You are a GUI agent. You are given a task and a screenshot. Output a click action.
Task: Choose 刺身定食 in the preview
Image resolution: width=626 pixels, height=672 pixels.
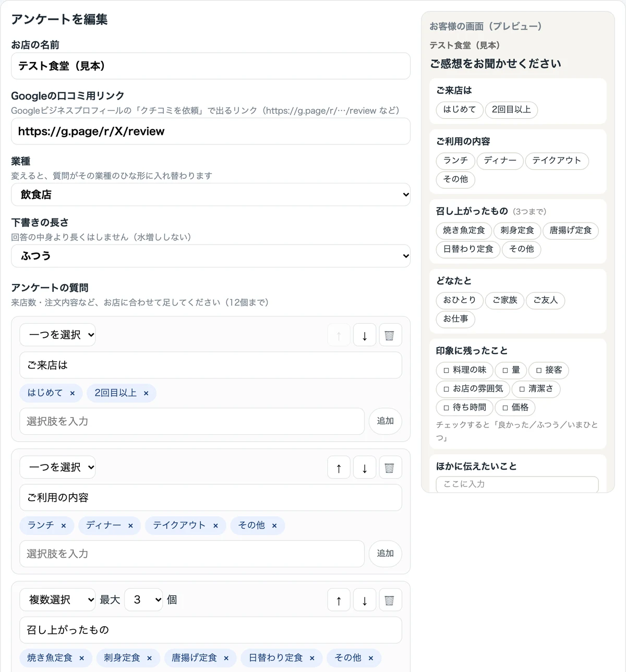point(517,230)
